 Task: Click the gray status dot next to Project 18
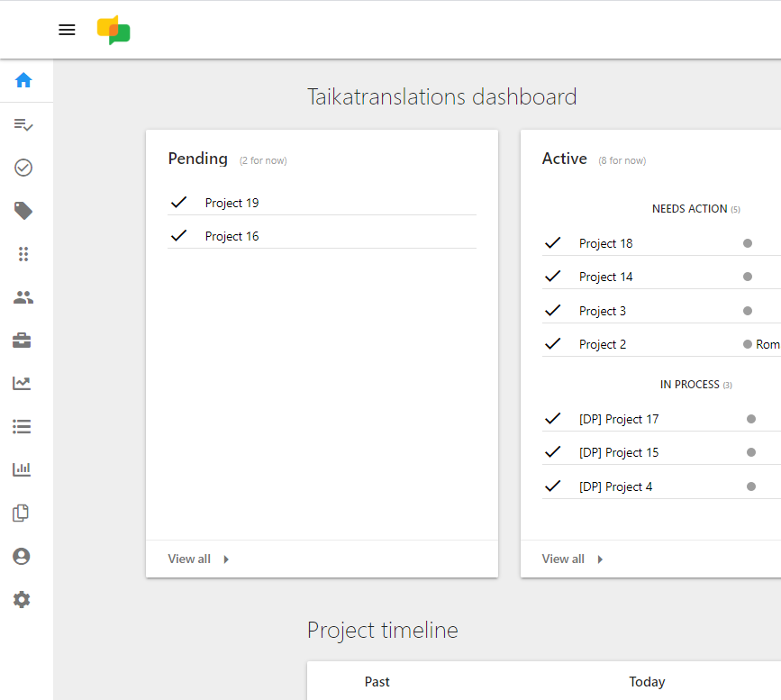coord(747,242)
